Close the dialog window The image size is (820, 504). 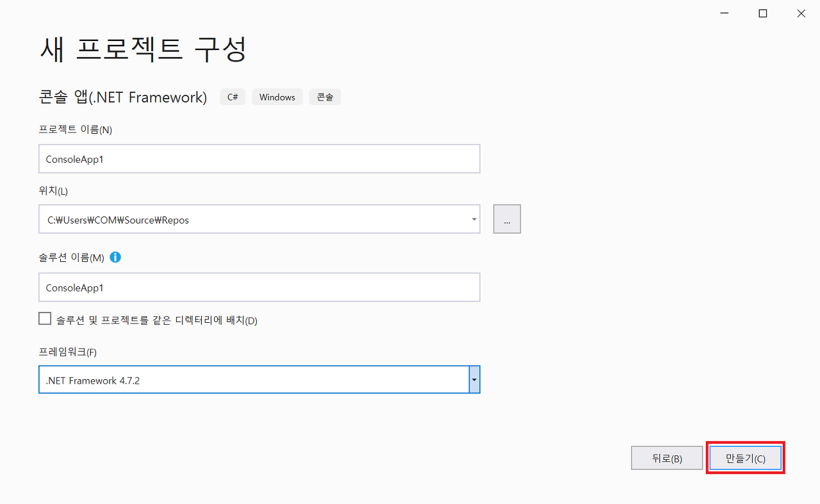(801, 13)
